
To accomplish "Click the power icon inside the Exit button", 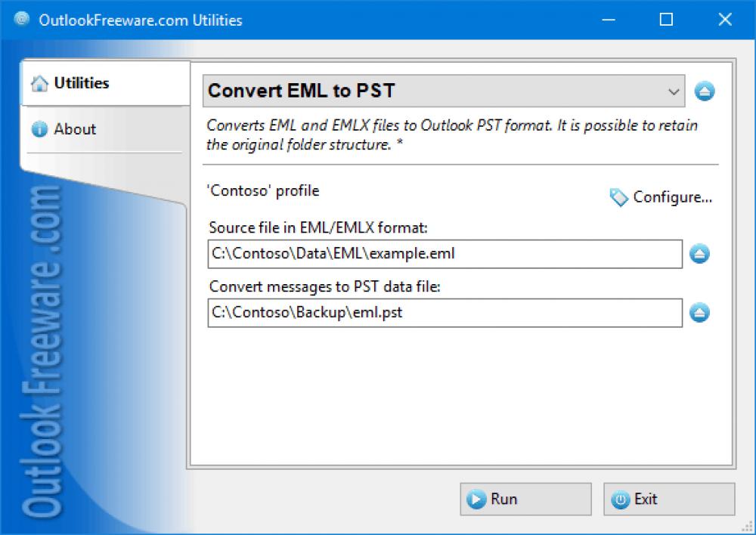I will [x=620, y=499].
